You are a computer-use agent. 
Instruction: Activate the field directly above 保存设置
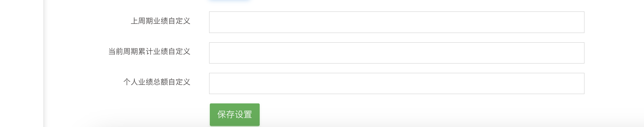pos(396,83)
